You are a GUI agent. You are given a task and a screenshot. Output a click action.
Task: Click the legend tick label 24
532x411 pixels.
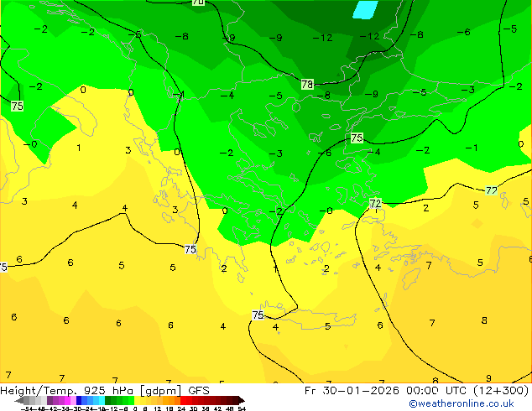pos(181,408)
